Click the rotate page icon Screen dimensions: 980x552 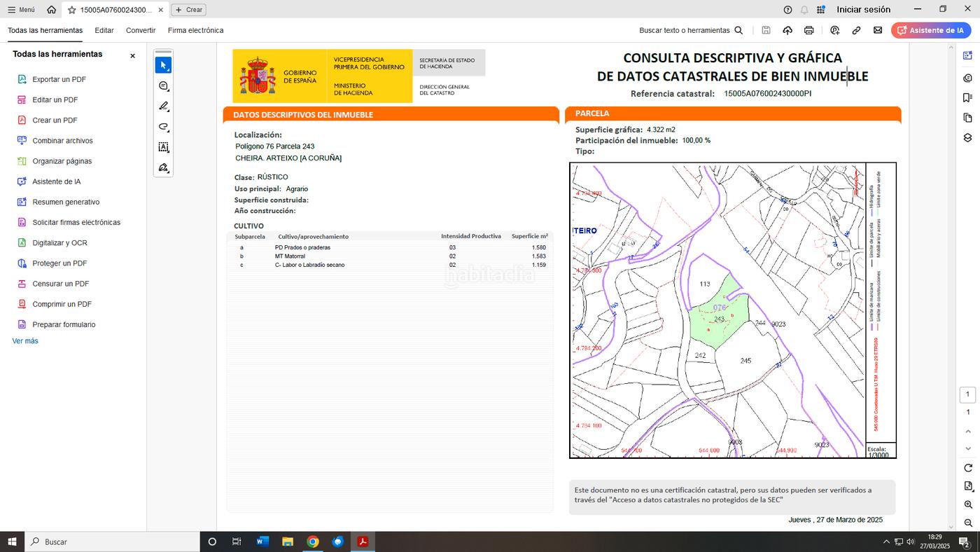(968, 468)
